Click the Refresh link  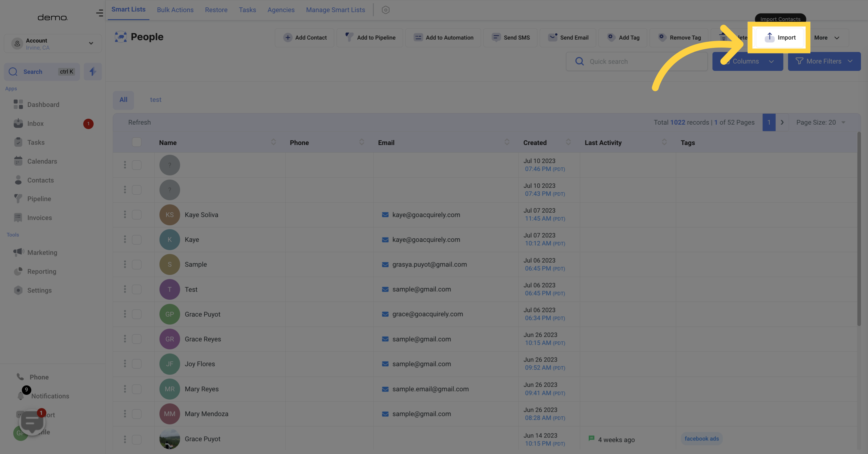point(139,122)
